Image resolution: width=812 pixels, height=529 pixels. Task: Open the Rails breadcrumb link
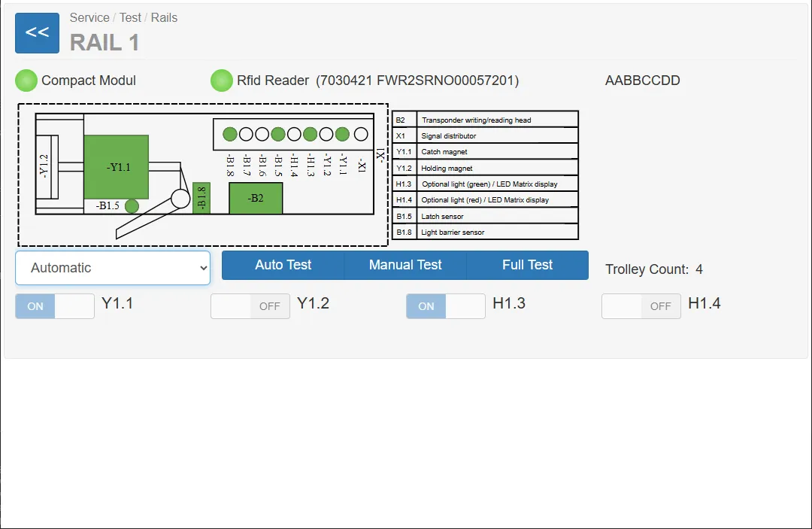[164, 17]
